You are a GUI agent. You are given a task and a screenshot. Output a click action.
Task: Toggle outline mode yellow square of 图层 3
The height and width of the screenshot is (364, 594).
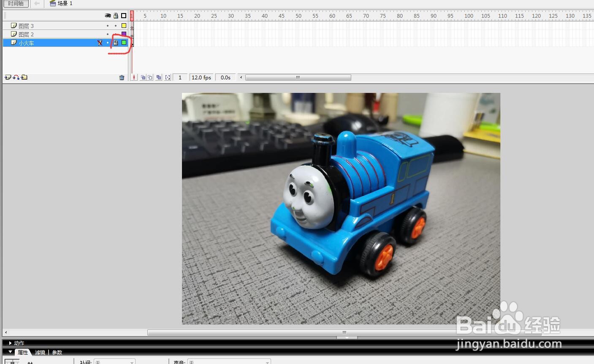point(124,26)
